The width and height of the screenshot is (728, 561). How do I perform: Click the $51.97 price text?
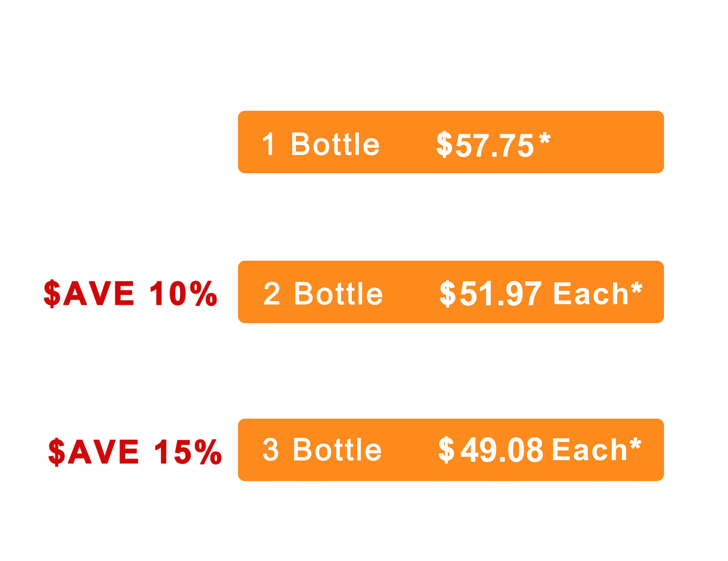click(490, 294)
